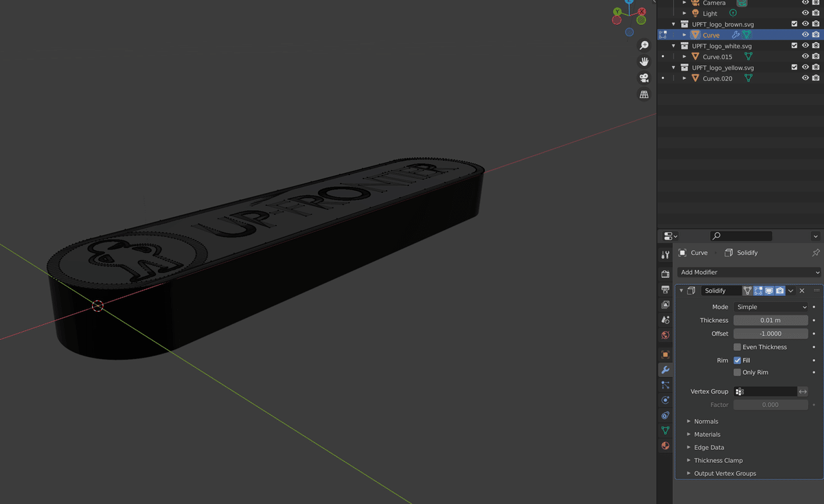Select Curve.015 in the outliner
This screenshot has height=504, width=824.
tap(717, 57)
